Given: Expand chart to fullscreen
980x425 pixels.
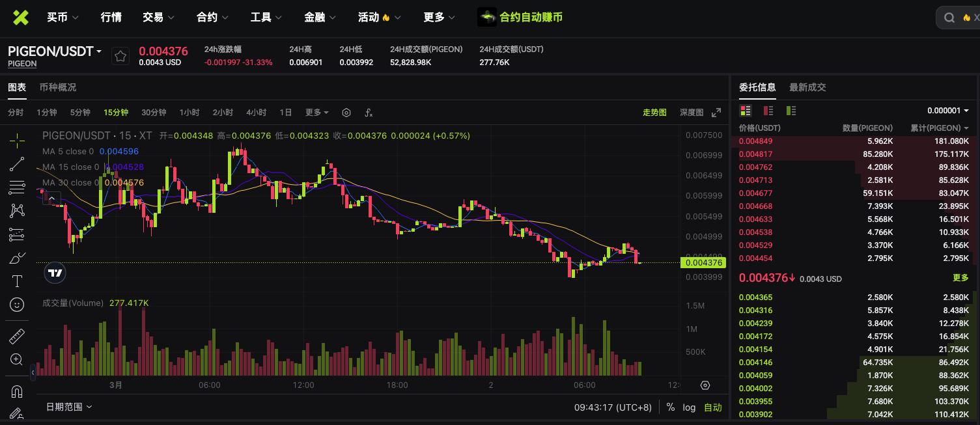Looking at the screenshot, I should pos(716,113).
